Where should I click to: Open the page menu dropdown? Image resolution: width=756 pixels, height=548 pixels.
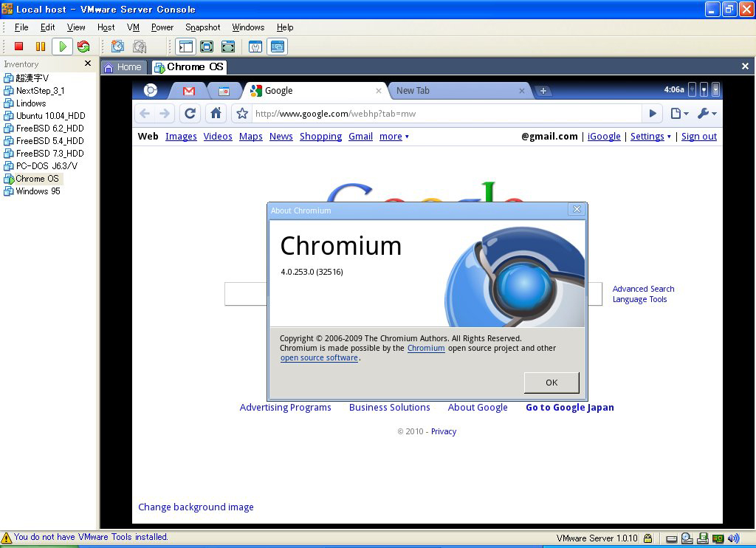680,113
